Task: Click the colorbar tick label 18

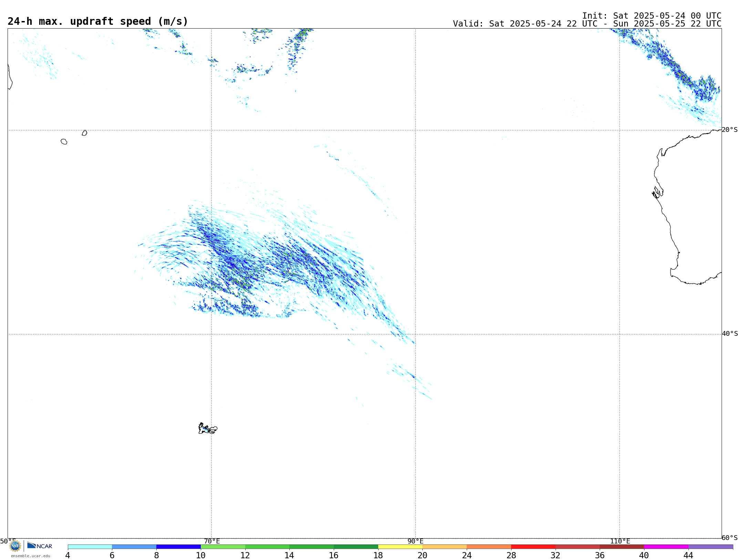Action: pos(378,556)
